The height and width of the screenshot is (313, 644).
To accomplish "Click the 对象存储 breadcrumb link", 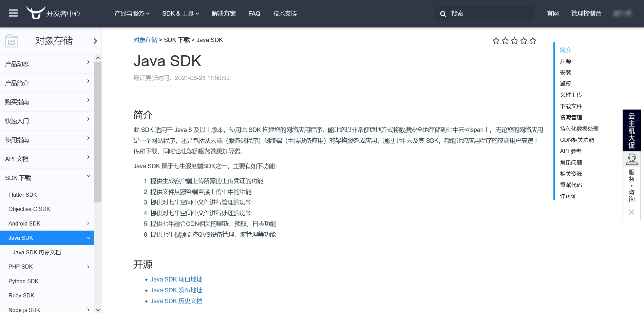I will pyautogui.click(x=145, y=40).
